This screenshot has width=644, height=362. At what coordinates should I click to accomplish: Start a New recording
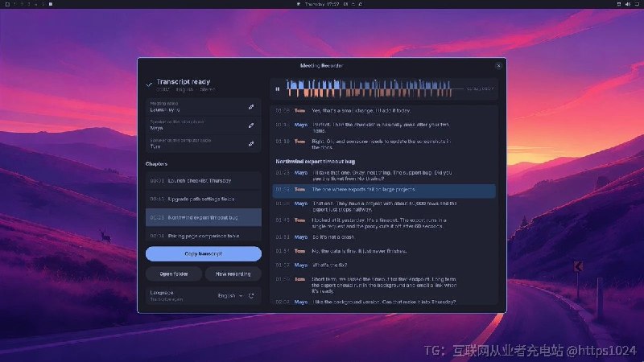point(233,274)
